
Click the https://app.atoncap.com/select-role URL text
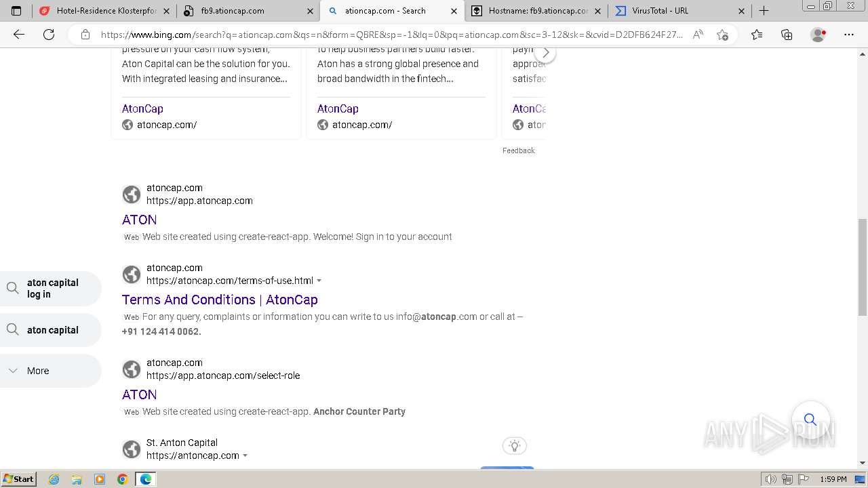pos(223,375)
